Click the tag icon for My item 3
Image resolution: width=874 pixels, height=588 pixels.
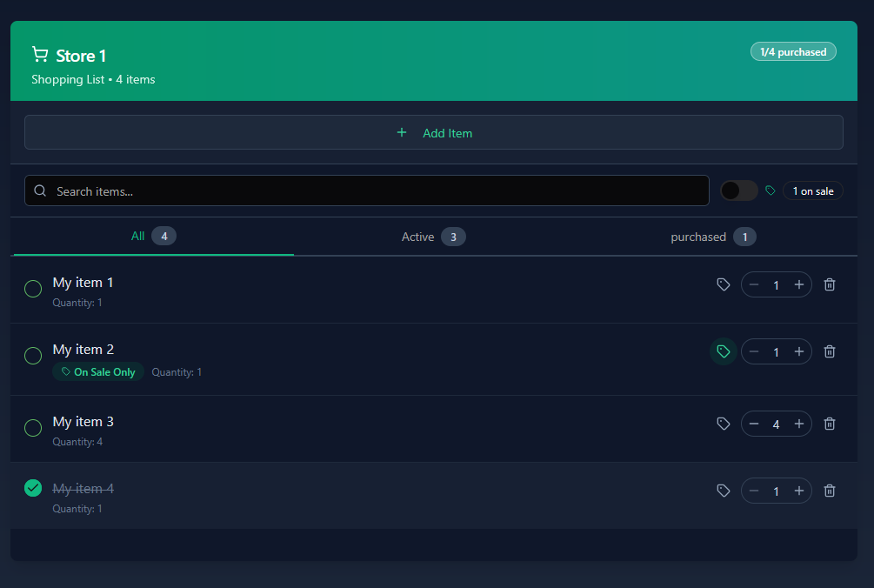723,424
